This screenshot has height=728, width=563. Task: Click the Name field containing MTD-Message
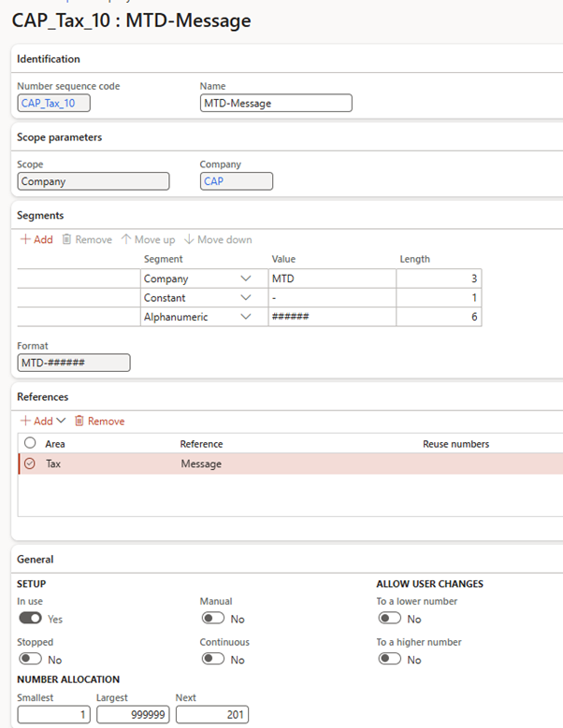pyautogui.click(x=276, y=103)
